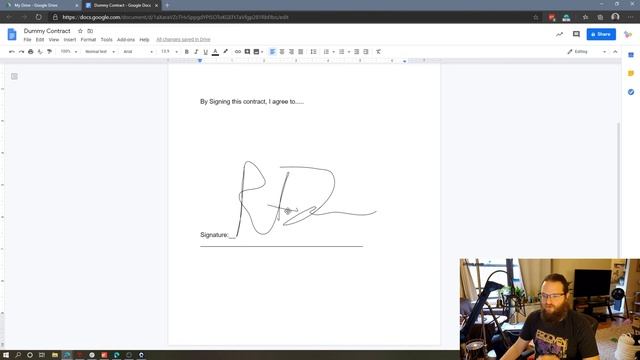This screenshot has height=360, width=640.
Task: Click the Redo arrow in toolbar
Action: (21, 52)
